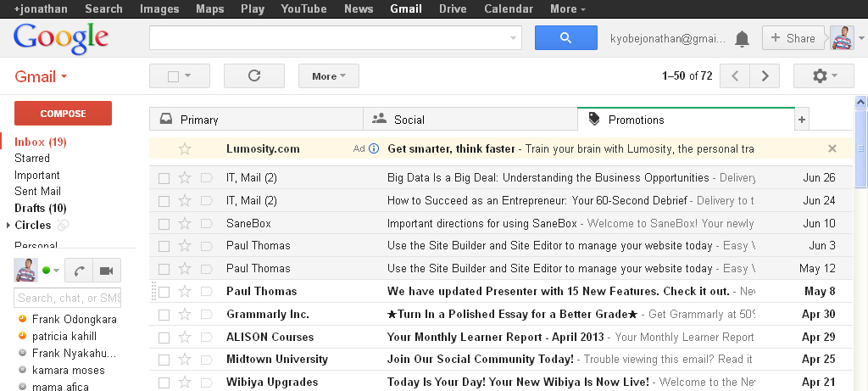This screenshot has width=868, height=391.
Task: Open Drafts (10) folder
Action: (41, 209)
